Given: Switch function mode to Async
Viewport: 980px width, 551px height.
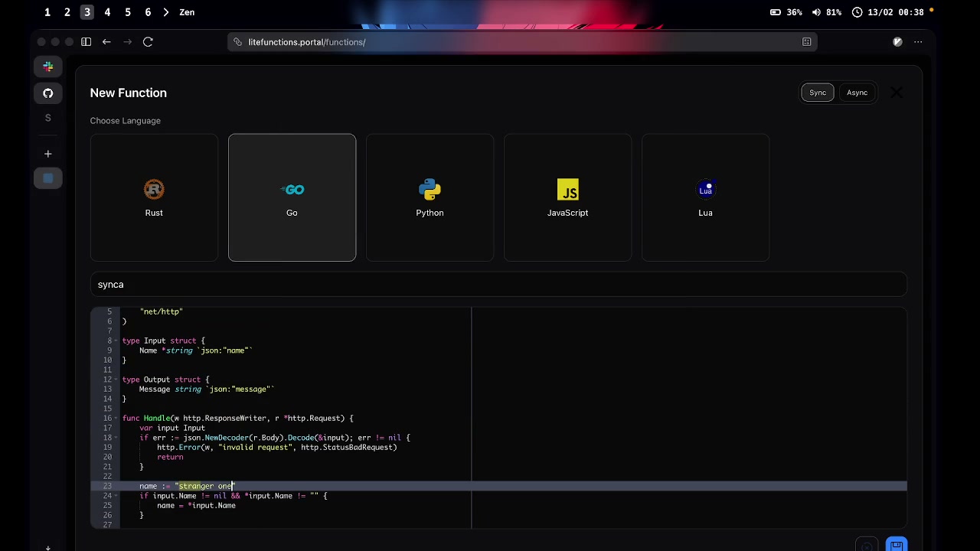Looking at the screenshot, I should click(857, 93).
